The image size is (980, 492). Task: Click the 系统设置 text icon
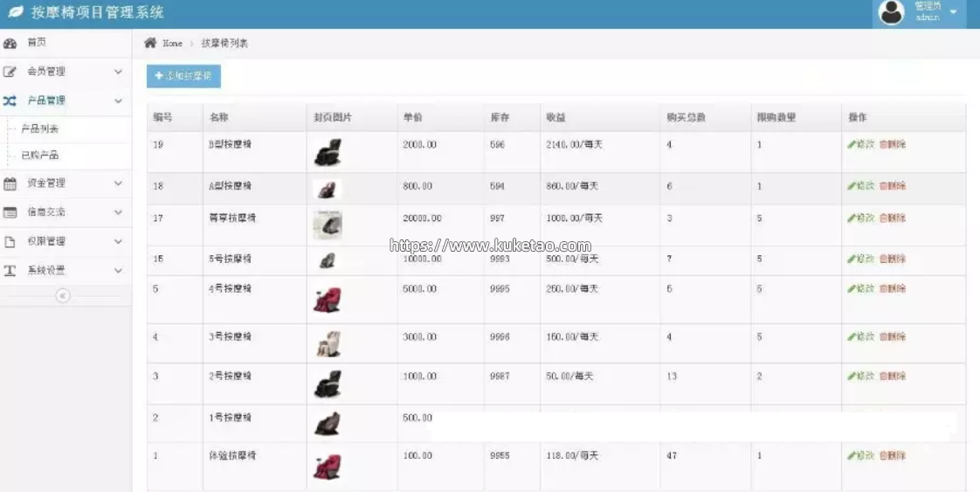click(10, 271)
